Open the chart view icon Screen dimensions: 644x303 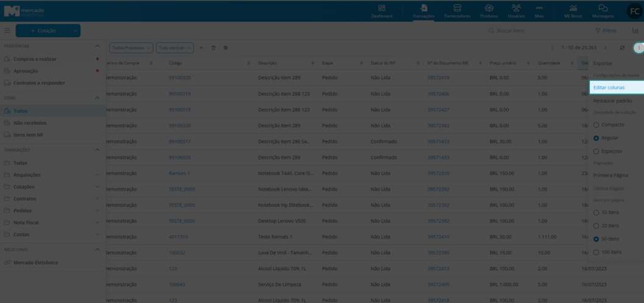[635, 30]
